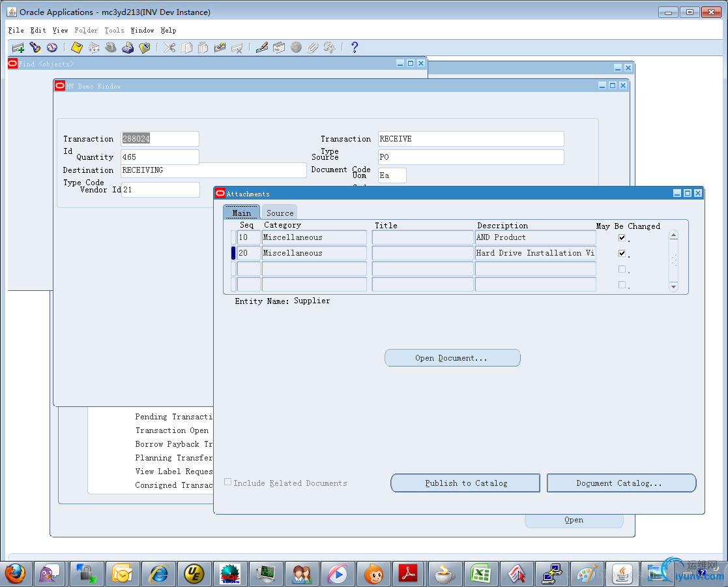
Task: Click the Transaction Id field 288024
Action: [160, 138]
